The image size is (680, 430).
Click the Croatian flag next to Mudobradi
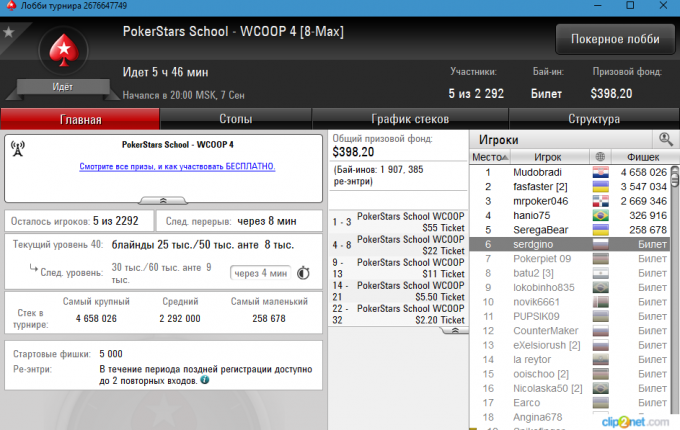601,173
